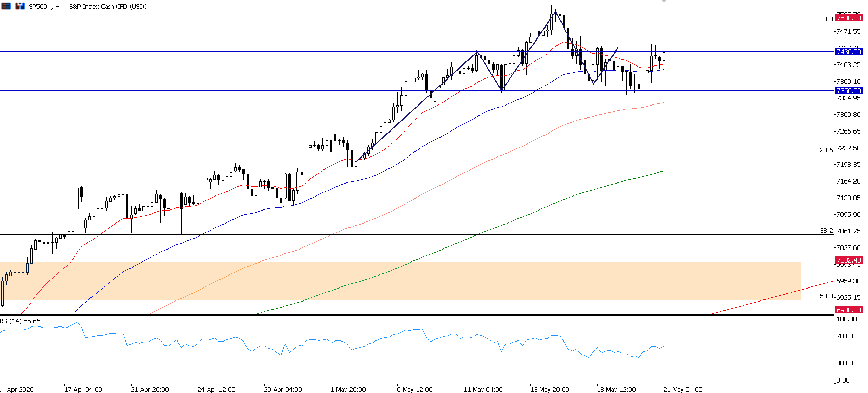Click the 23.6 Fibonacci level label
The height and width of the screenshot is (393, 868).
[826, 150]
